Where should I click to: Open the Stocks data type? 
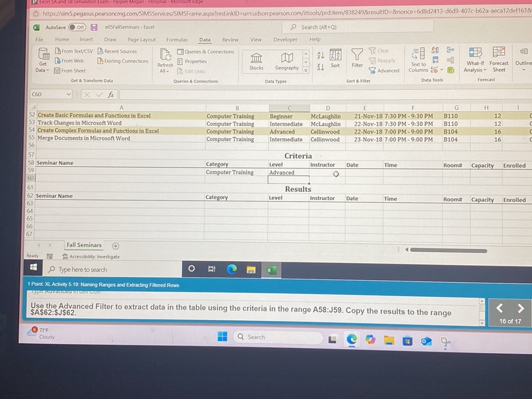point(256,59)
